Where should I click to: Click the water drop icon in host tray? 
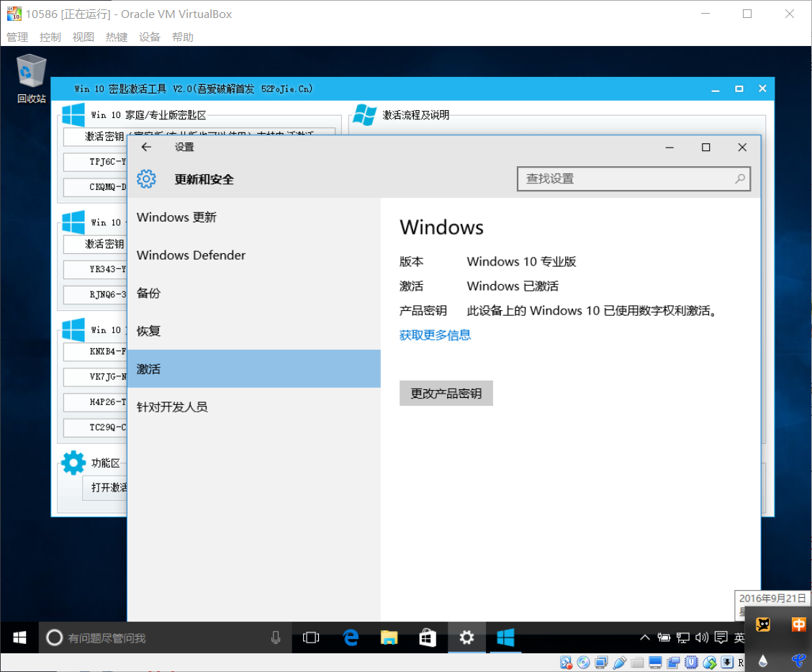[763, 660]
